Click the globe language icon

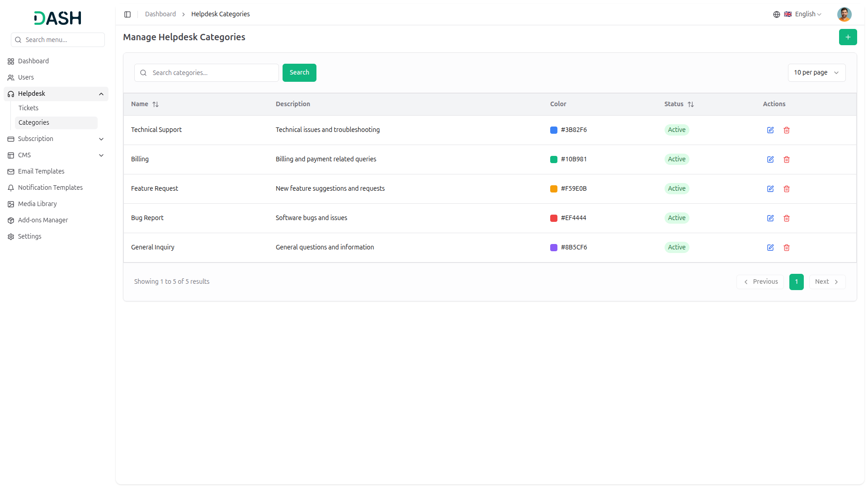pyautogui.click(x=776, y=14)
